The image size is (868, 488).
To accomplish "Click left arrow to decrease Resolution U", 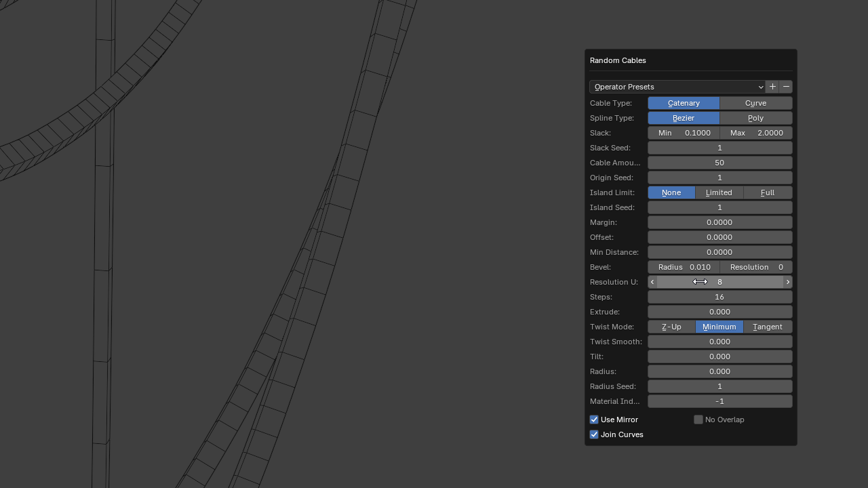I will point(652,282).
